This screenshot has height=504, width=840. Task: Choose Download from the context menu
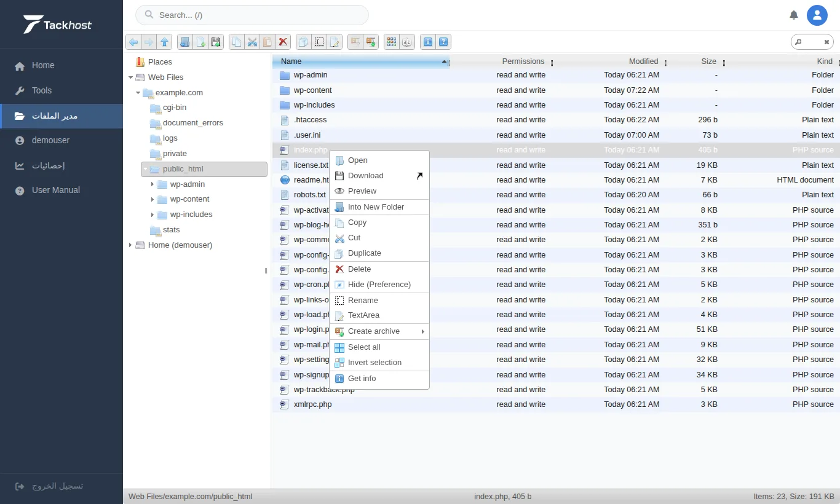(x=379, y=176)
